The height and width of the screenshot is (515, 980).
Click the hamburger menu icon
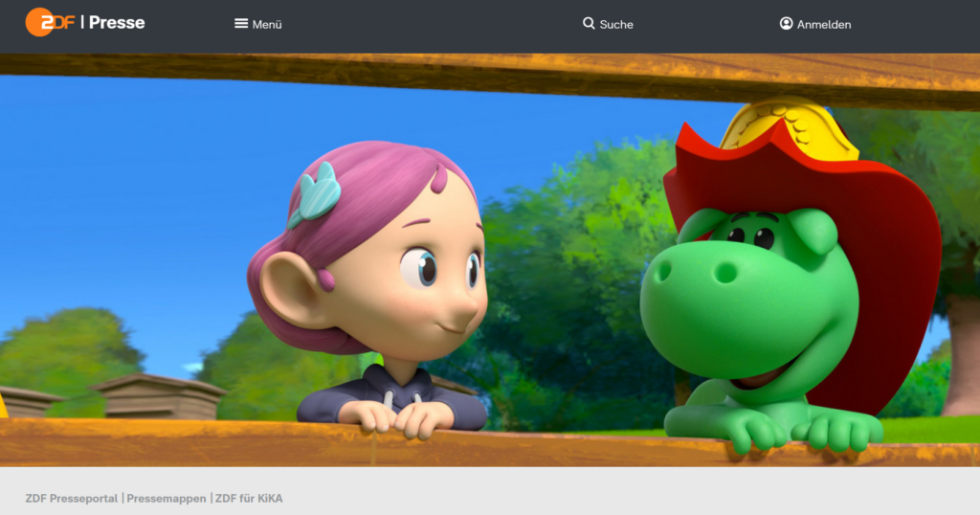coord(241,24)
